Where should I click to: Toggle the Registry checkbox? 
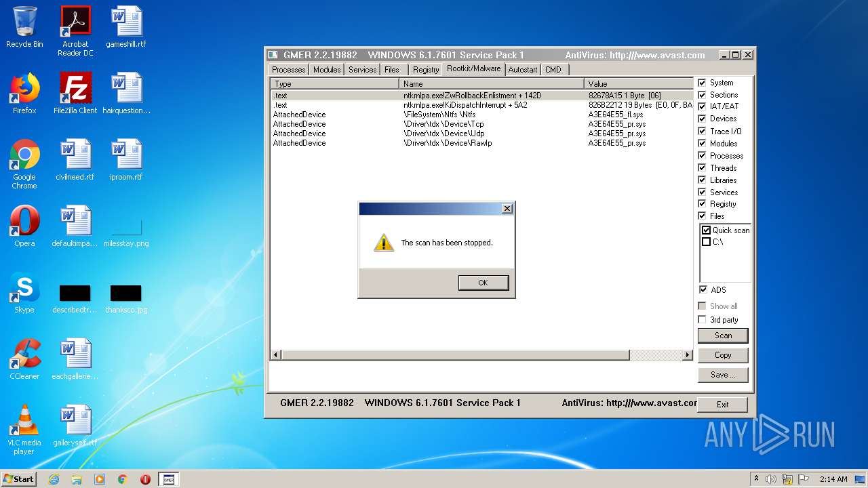pos(702,204)
